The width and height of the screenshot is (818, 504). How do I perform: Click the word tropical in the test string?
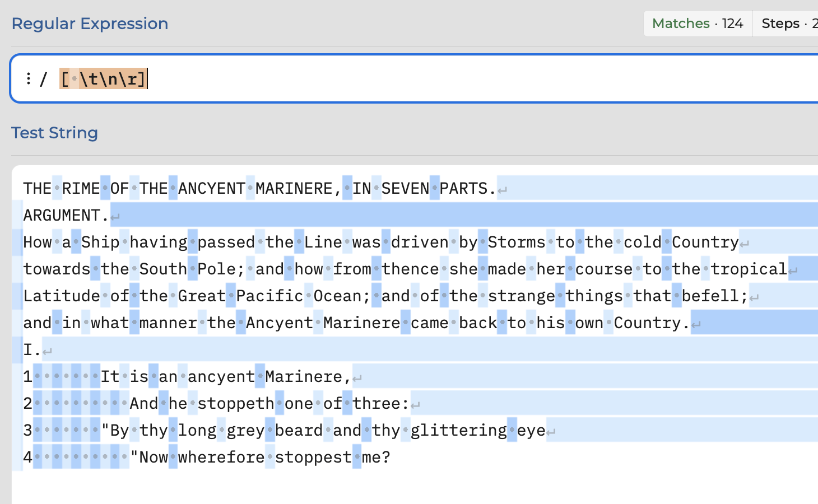pos(749,269)
